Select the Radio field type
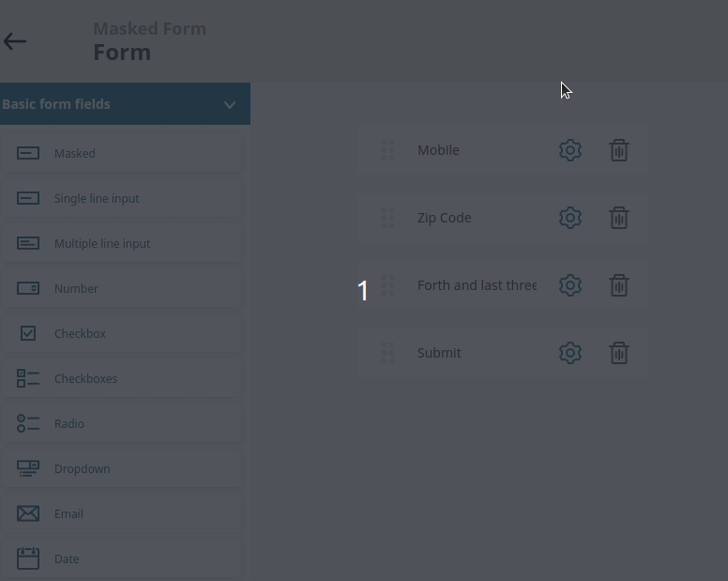 (121, 423)
